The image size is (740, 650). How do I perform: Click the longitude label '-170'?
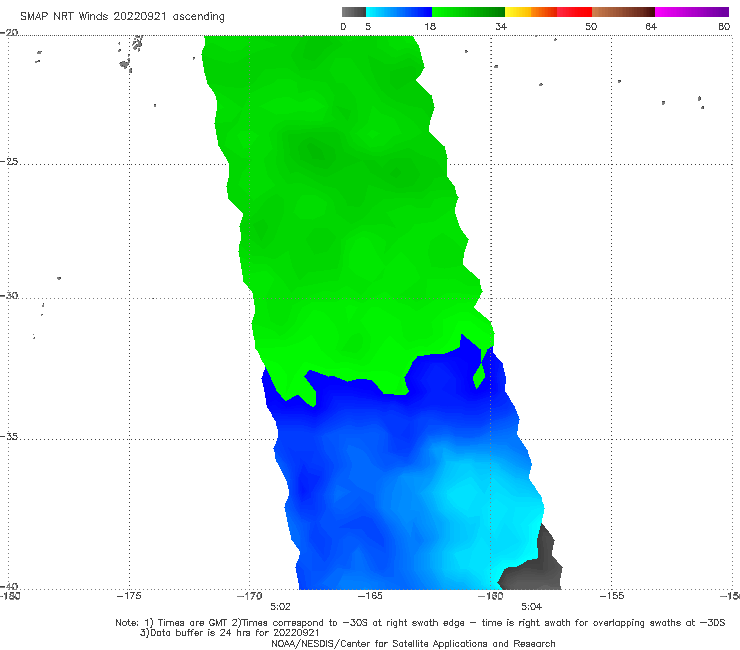pyautogui.click(x=250, y=596)
